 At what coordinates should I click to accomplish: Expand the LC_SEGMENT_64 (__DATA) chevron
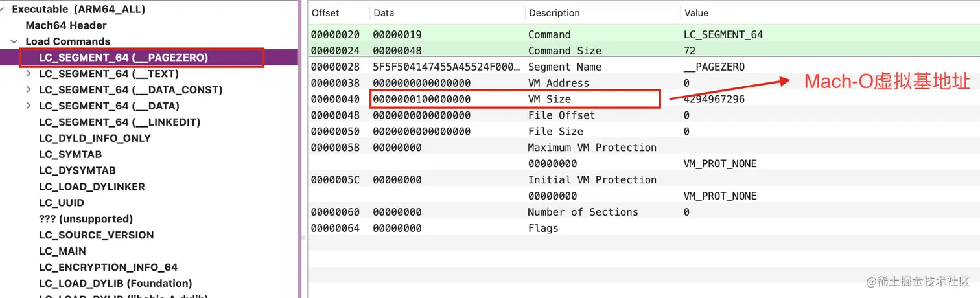pyautogui.click(x=28, y=106)
